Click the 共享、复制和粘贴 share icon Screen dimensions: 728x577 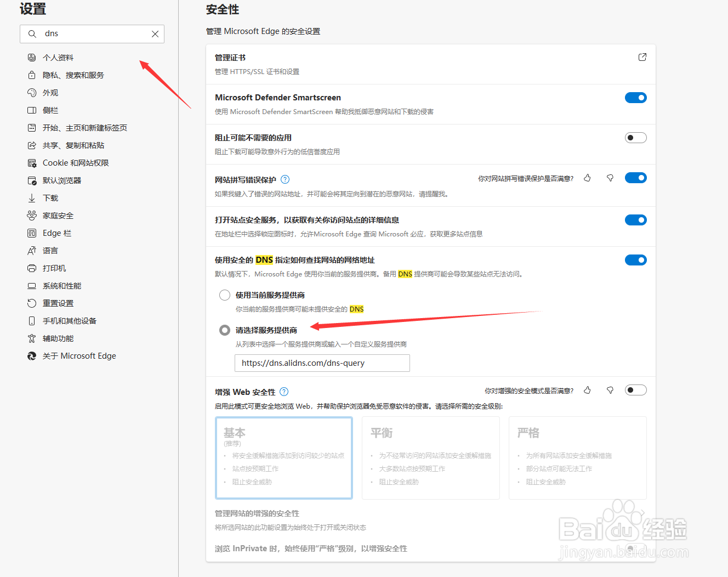point(32,145)
